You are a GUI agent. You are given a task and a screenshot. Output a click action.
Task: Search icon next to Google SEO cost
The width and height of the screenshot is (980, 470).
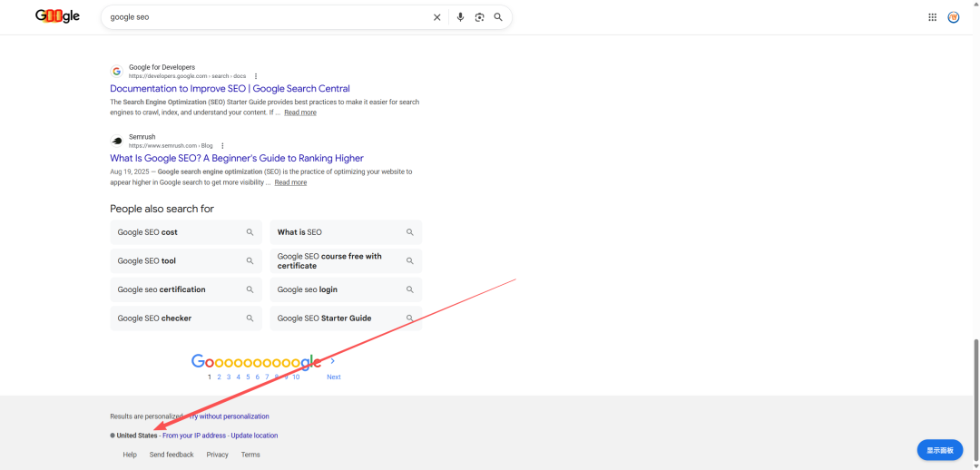(250, 232)
